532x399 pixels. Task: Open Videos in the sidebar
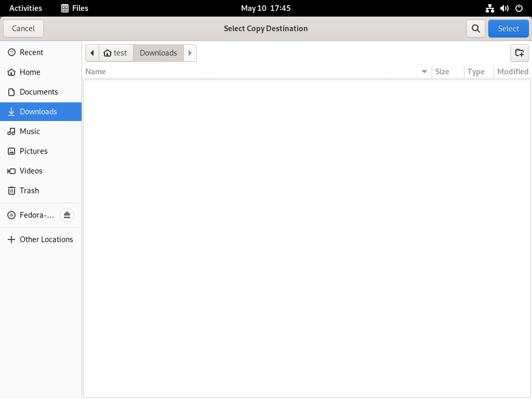tap(41, 170)
